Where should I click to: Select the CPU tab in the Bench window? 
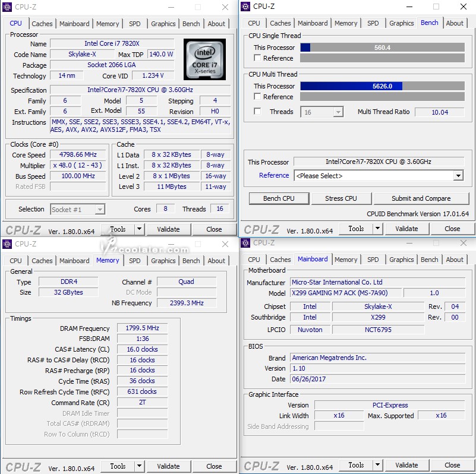point(254,23)
